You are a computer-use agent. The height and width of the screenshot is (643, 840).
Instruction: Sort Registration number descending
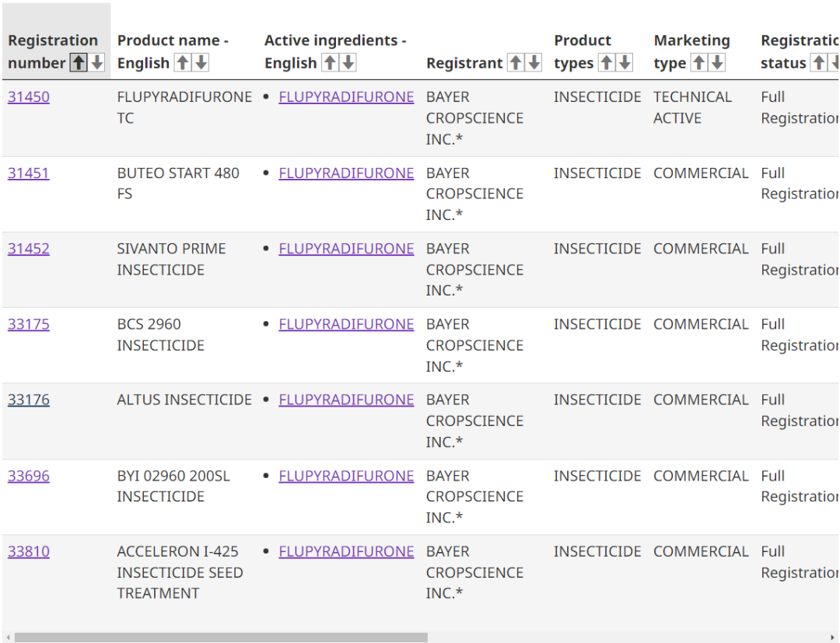tap(97, 63)
